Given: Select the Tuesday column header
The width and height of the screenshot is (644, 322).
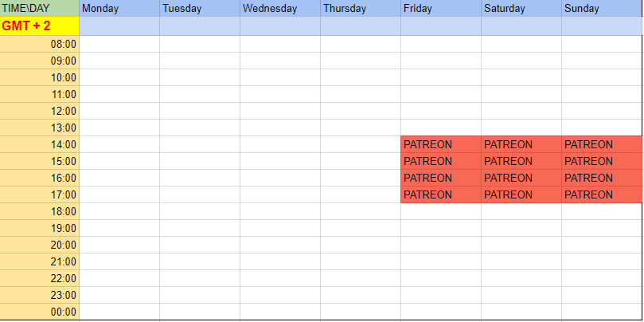Looking at the screenshot, I should pos(200,8).
